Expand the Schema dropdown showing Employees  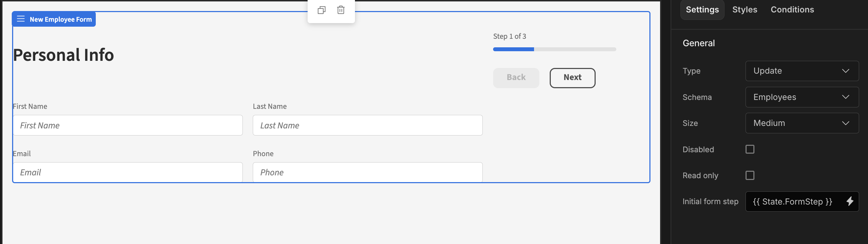coord(802,97)
